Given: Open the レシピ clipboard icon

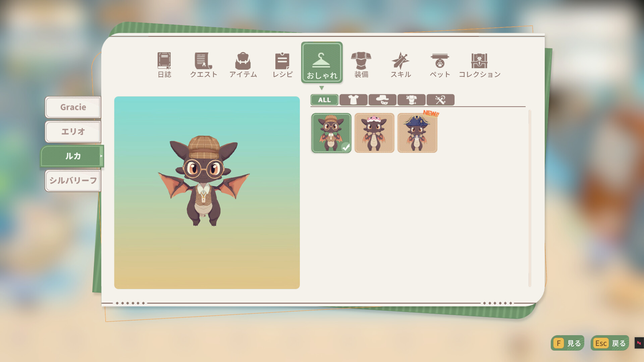Looking at the screenshot, I should coord(282,64).
